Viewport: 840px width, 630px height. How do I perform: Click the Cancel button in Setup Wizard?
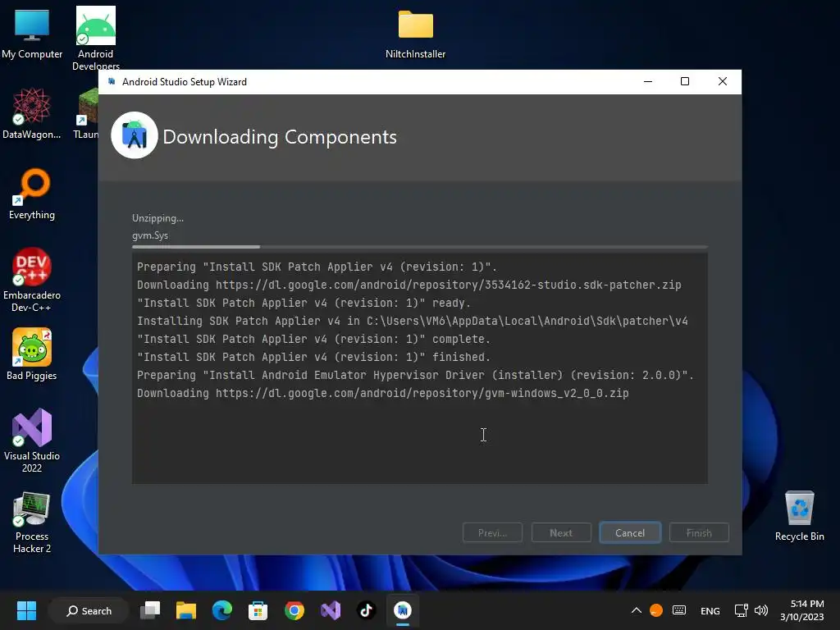point(630,533)
